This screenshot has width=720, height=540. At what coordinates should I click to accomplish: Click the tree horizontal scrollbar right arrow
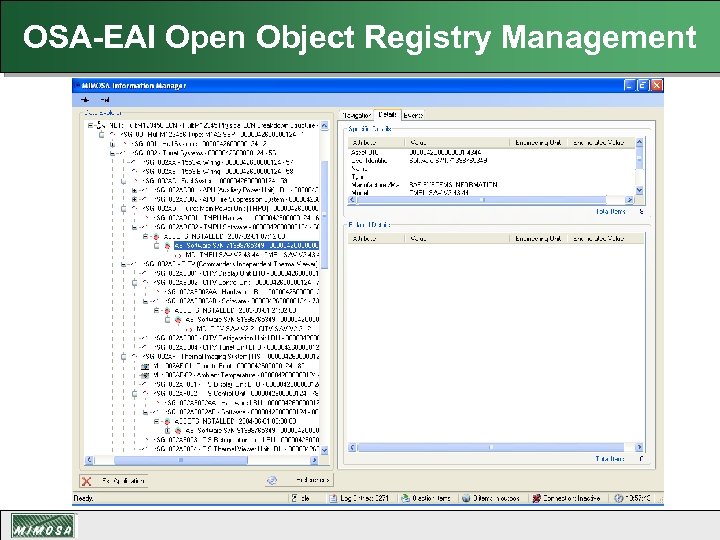tap(315, 460)
